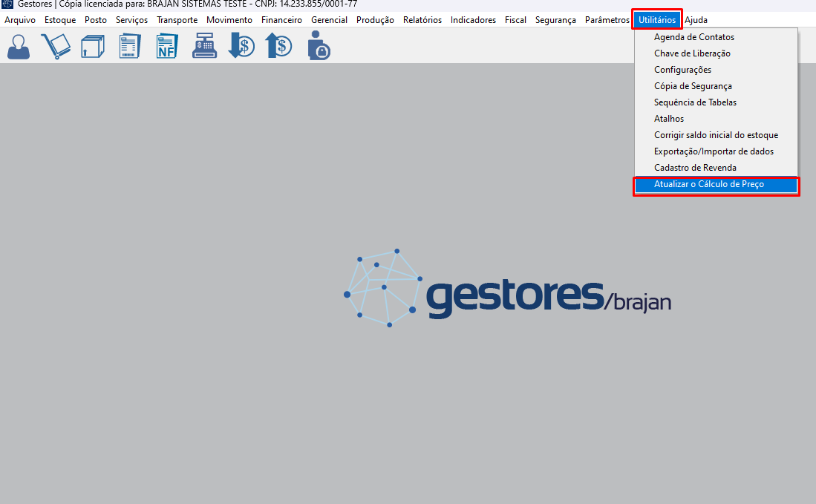816x504 pixels.
Task: Open Configurações in the Utilitários menu
Action: pos(682,70)
